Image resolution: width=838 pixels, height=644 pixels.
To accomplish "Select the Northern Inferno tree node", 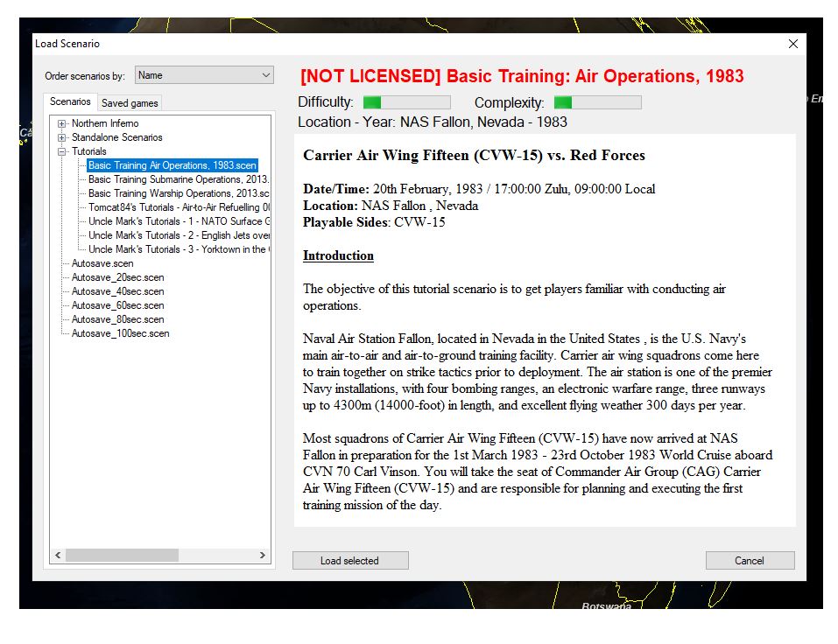I will [x=105, y=123].
